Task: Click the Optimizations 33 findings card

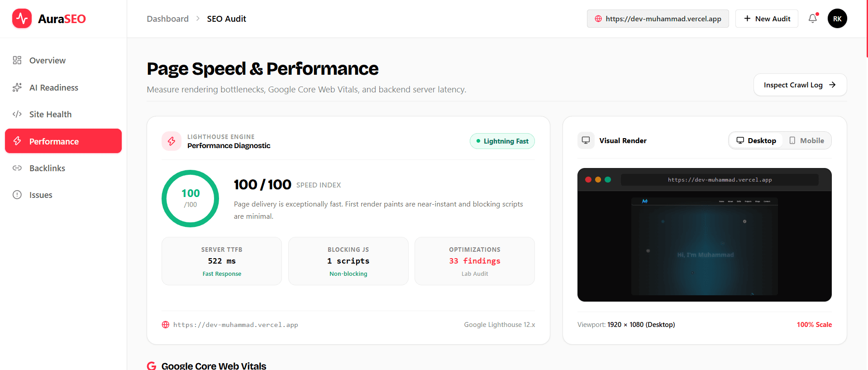Action: (x=475, y=261)
